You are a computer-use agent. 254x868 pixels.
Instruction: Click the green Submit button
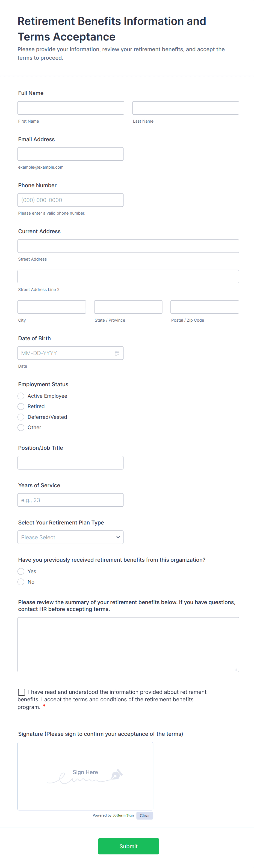(128, 846)
